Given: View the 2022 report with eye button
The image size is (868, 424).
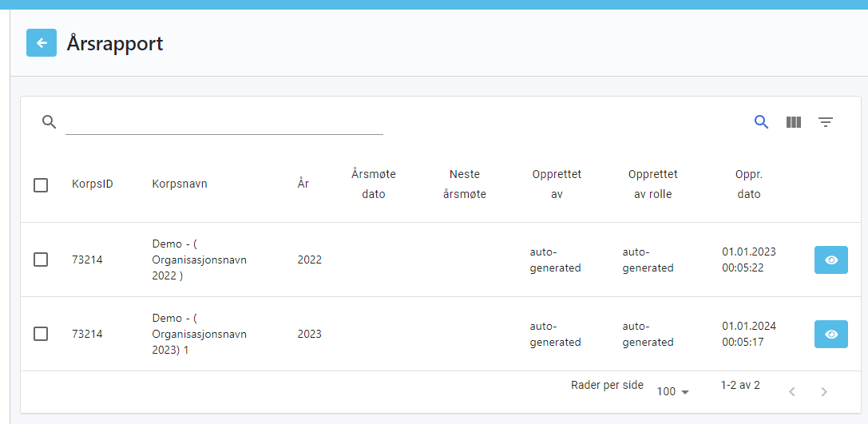Looking at the screenshot, I should coord(830,260).
